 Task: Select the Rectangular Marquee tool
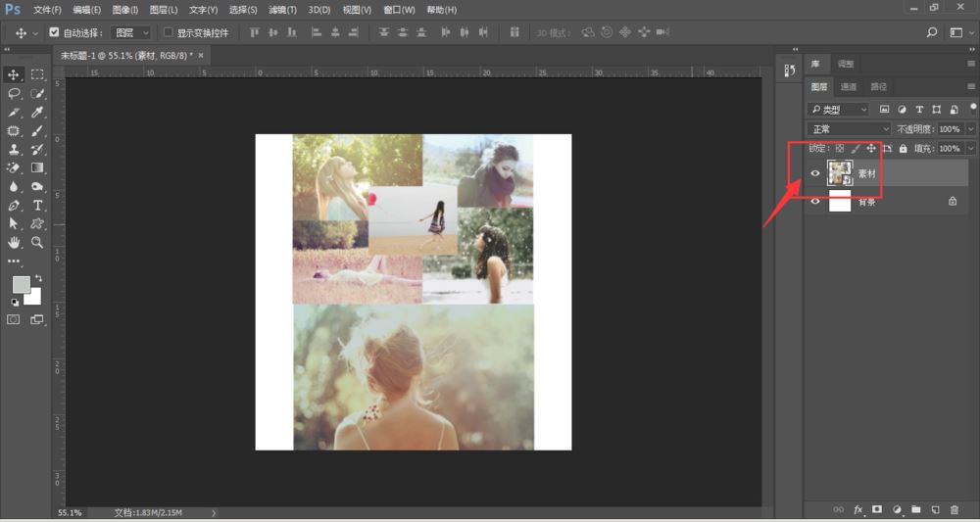tap(37, 75)
